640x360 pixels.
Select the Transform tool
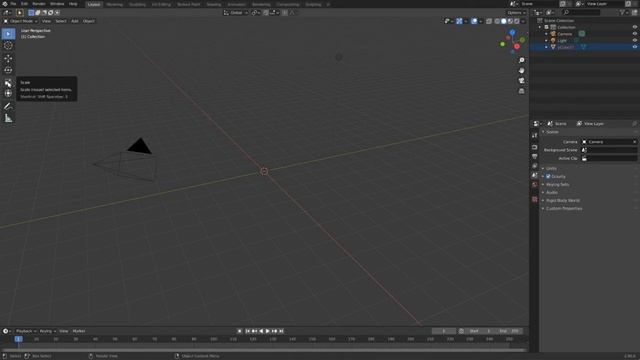pyautogui.click(x=8, y=93)
